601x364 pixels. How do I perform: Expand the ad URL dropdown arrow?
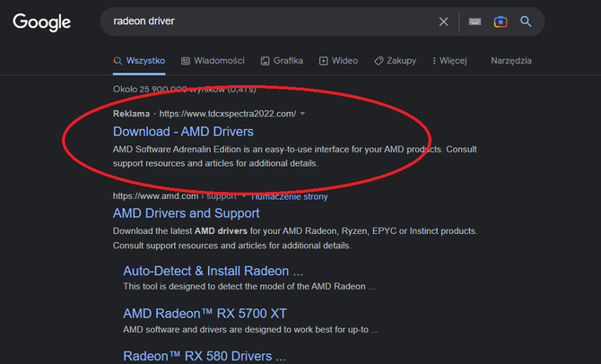point(303,114)
